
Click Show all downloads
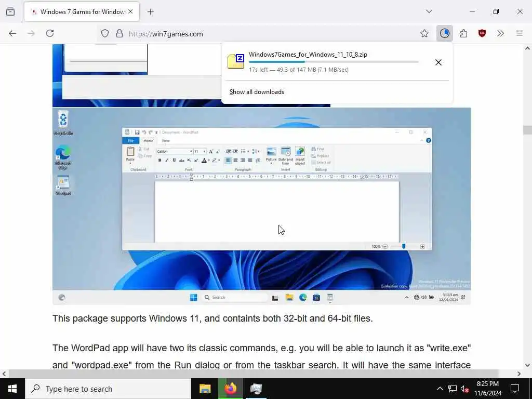pos(257,92)
